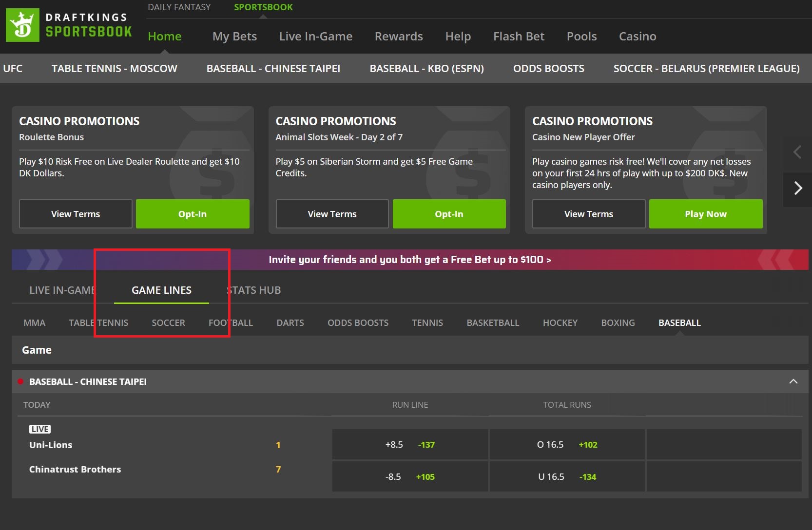This screenshot has height=530, width=812.
Task: Select the Odds Boosts sport tab
Action: pos(358,323)
